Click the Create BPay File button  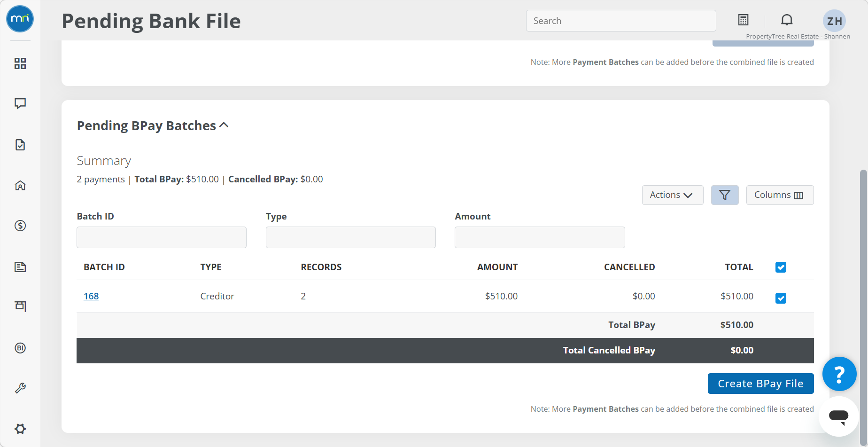click(x=760, y=384)
